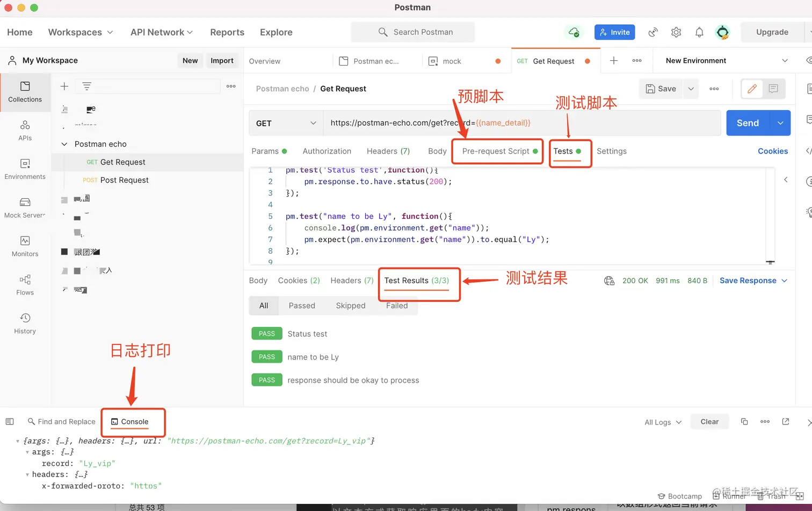Open the All Logs filter dropdown
This screenshot has height=511, width=812.
(x=663, y=422)
